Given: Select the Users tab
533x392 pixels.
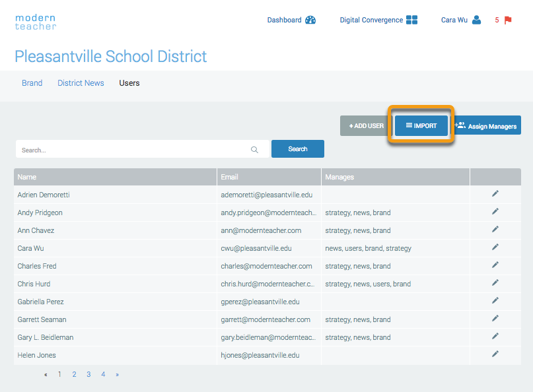Looking at the screenshot, I should tap(129, 83).
